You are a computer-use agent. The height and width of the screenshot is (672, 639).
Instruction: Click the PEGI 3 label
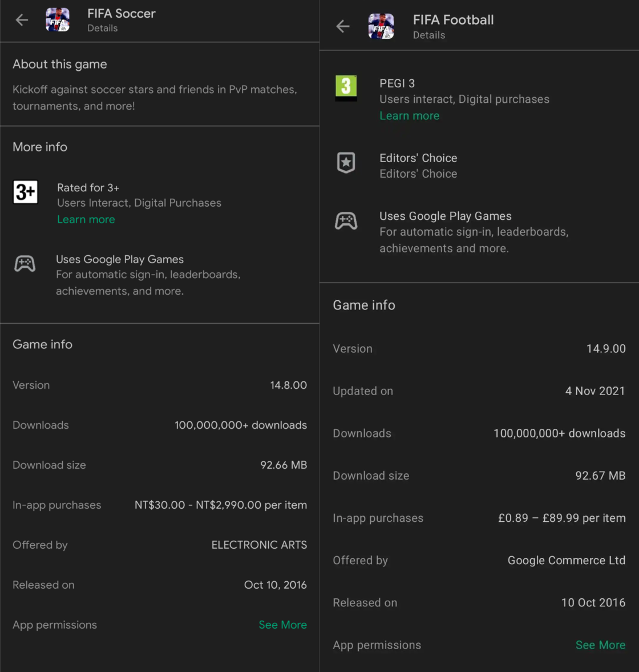coord(397,83)
